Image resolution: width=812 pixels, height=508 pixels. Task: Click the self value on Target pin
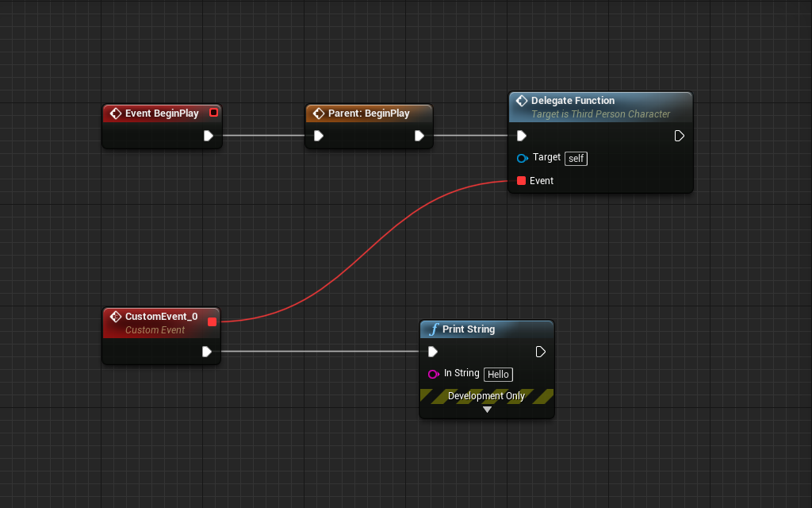point(576,158)
